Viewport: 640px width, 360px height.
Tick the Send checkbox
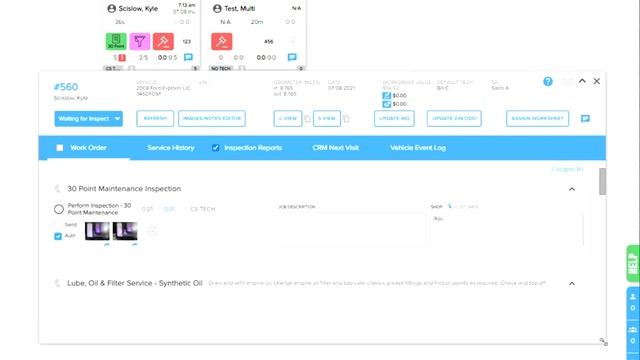click(58, 225)
